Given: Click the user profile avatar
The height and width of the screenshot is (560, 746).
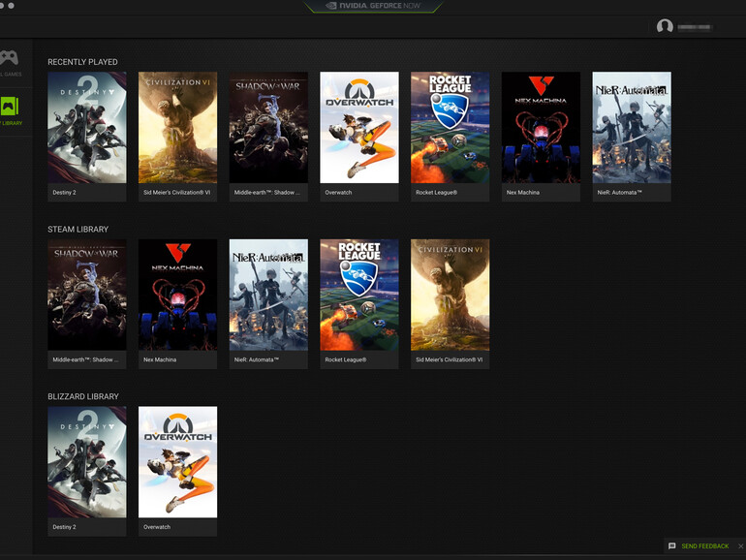Looking at the screenshot, I should 665,27.
